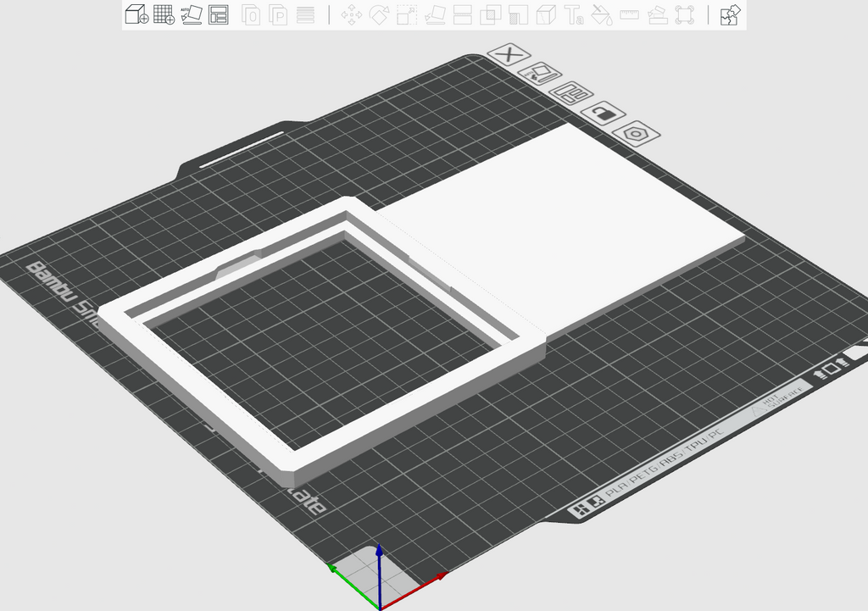Toggle the plate lock padlock icon
Image resolution: width=868 pixels, height=611 pixels.
604,114
